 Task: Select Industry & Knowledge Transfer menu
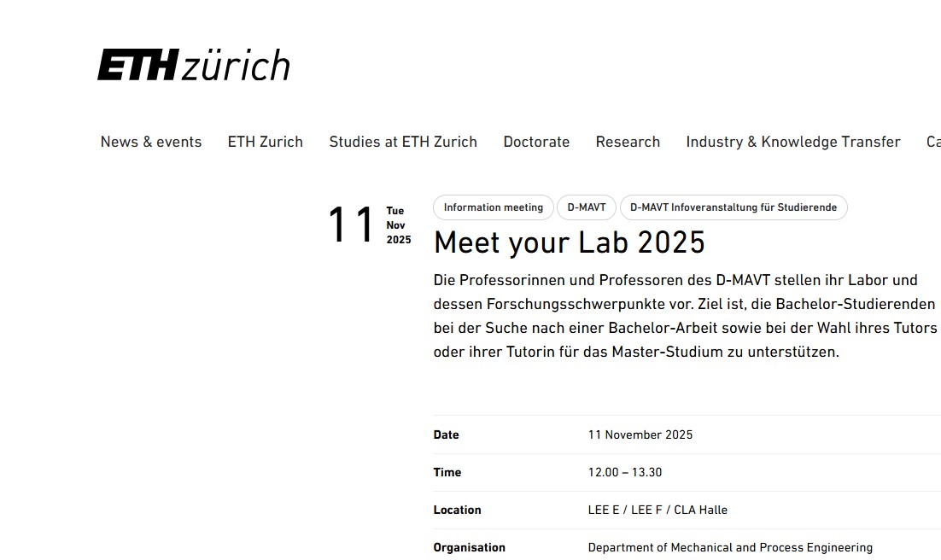[793, 142]
